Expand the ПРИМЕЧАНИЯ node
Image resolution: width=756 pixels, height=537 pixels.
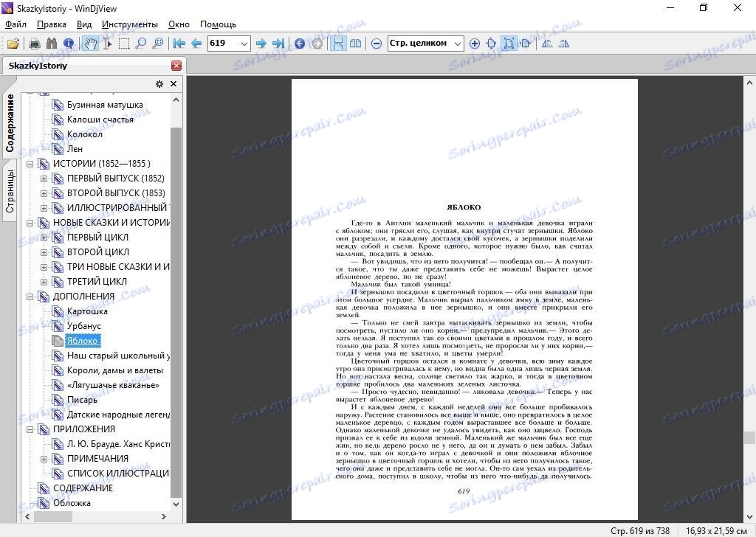44,459
